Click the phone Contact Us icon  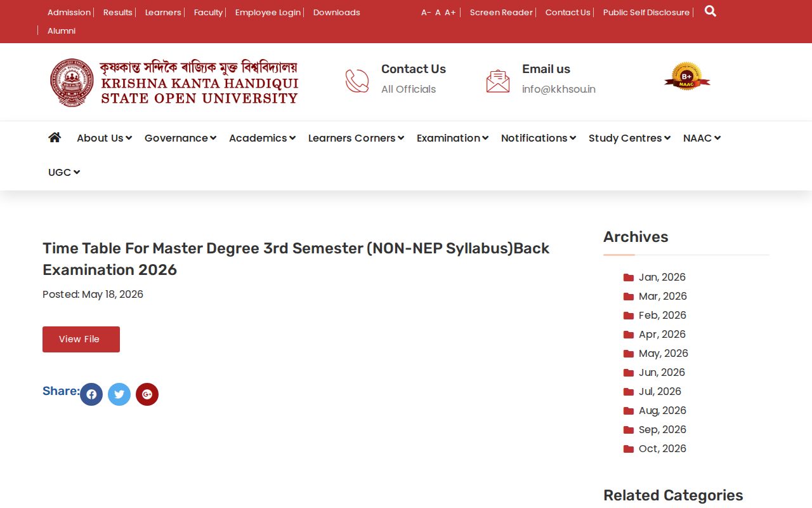(x=357, y=81)
